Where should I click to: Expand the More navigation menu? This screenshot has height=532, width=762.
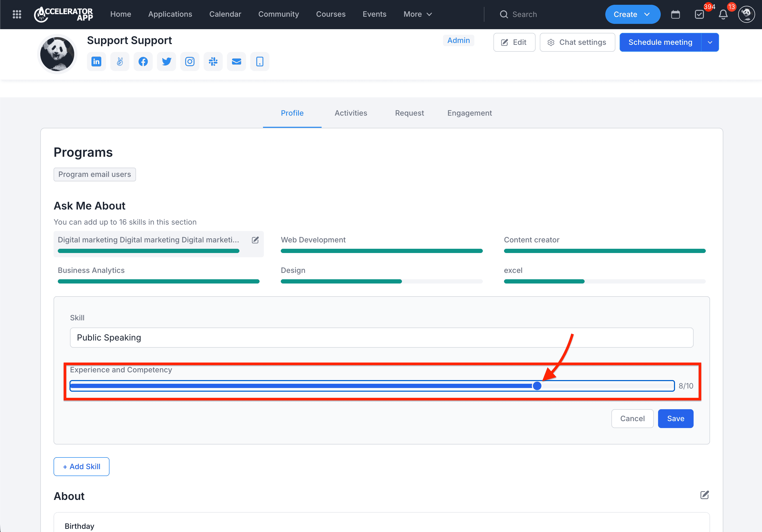418,14
